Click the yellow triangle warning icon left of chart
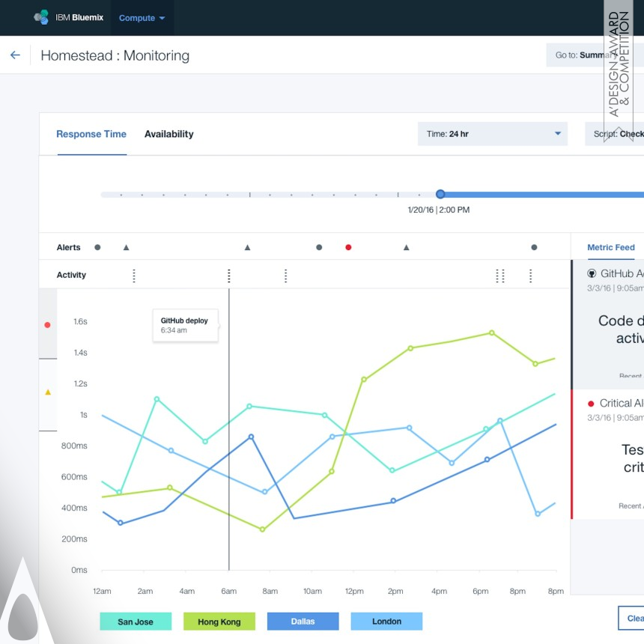This screenshot has width=644, height=644. point(48,392)
